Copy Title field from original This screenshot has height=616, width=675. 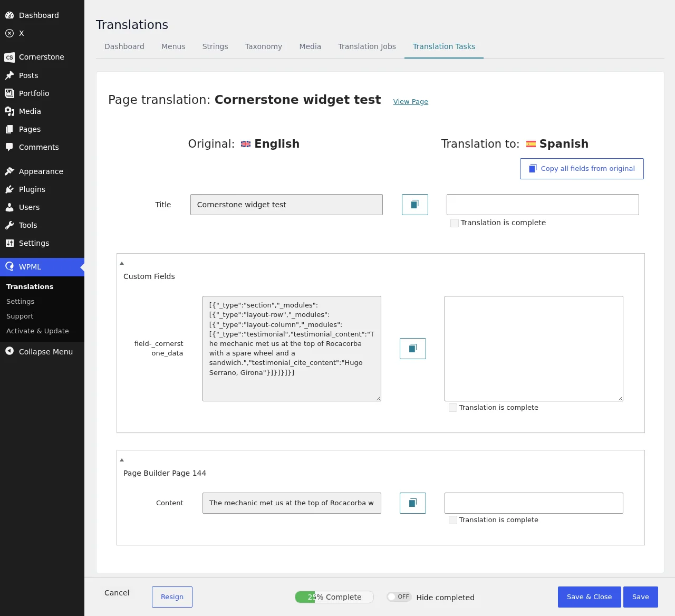point(415,205)
